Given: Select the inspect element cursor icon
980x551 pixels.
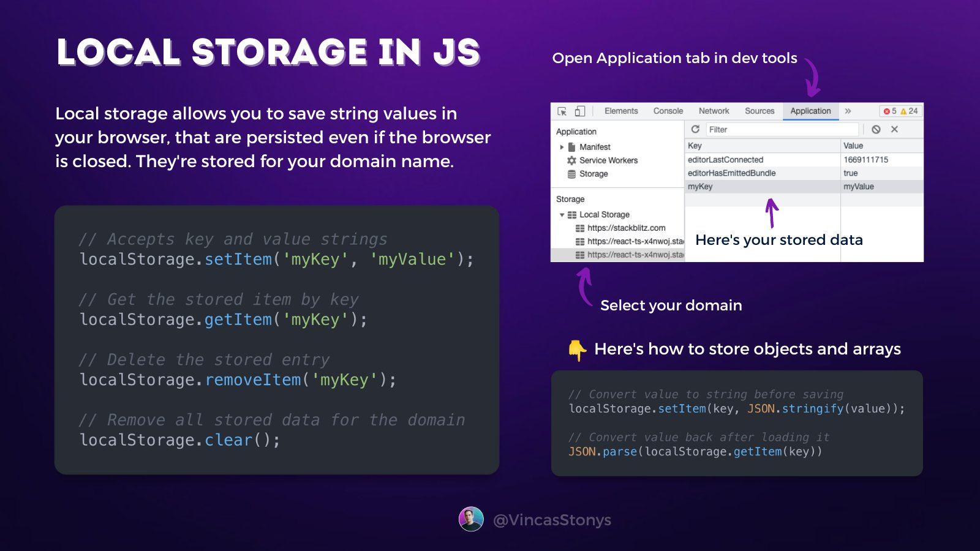Looking at the screenshot, I should 562,111.
